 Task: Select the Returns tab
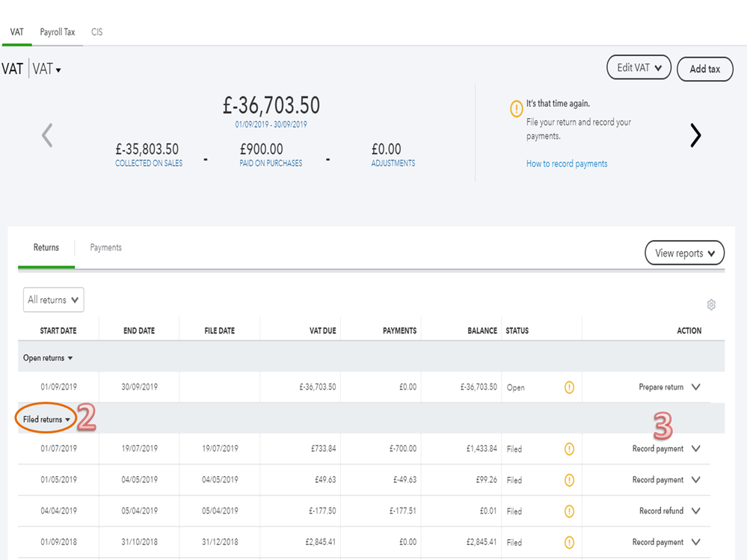tap(46, 247)
